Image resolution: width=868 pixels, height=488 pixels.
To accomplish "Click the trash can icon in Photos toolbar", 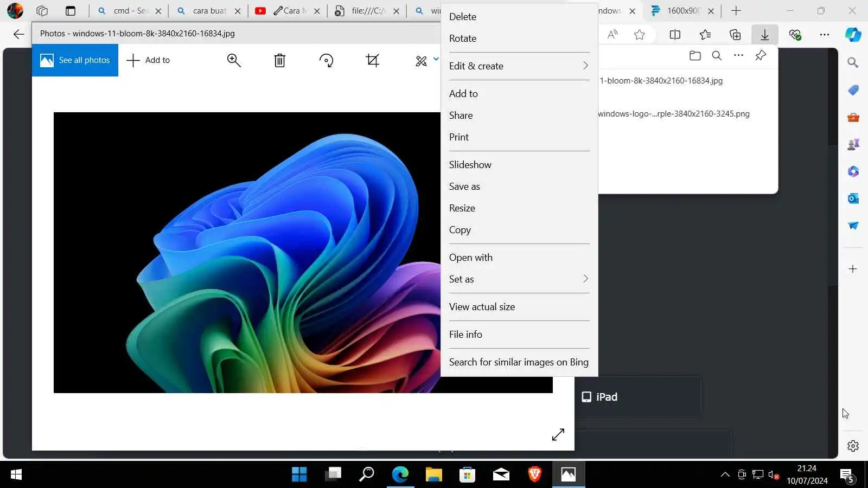I will [x=279, y=60].
